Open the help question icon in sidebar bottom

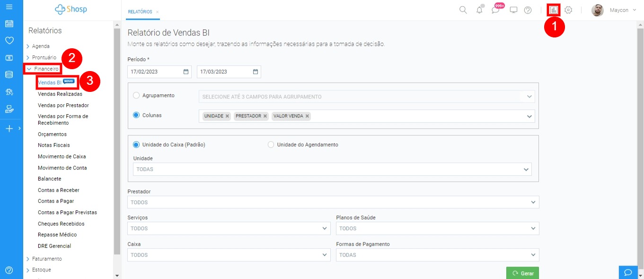[9, 270]
